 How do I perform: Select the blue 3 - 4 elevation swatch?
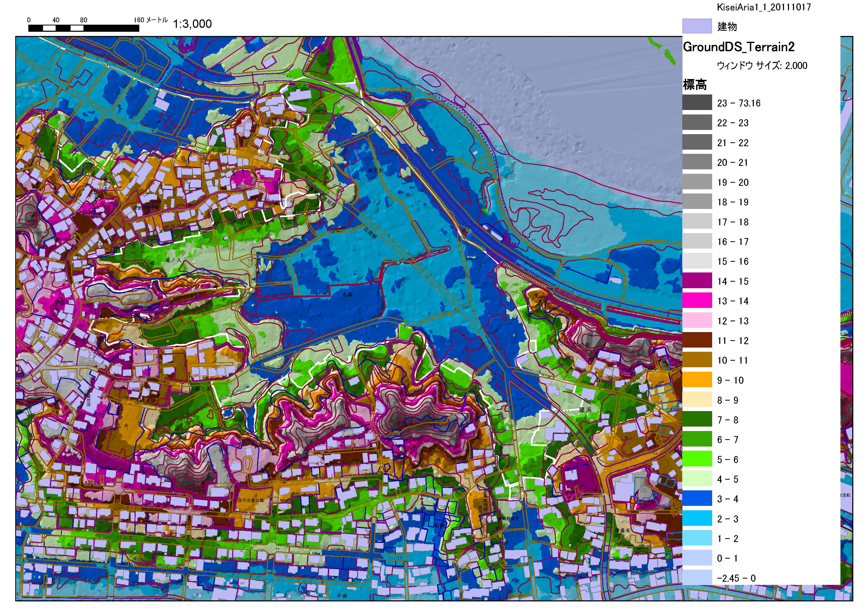tap(697, 498)
